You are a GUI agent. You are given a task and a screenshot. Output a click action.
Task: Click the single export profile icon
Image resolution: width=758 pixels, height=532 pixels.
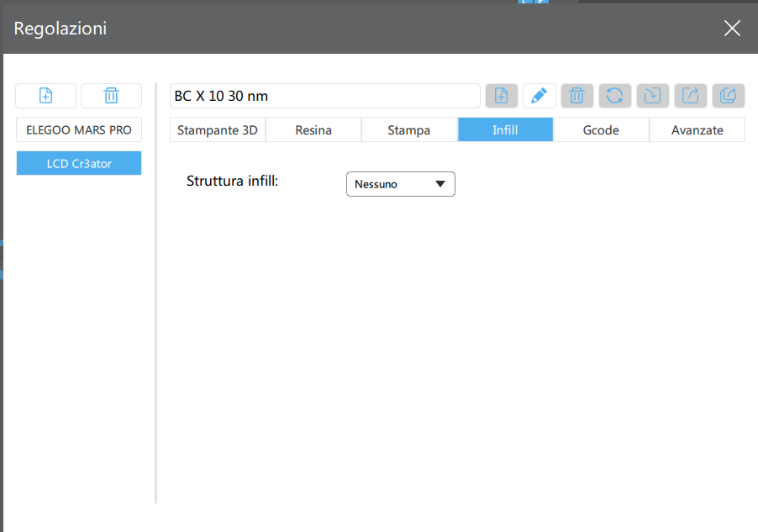pyautogui.click(x=690, y=96)
